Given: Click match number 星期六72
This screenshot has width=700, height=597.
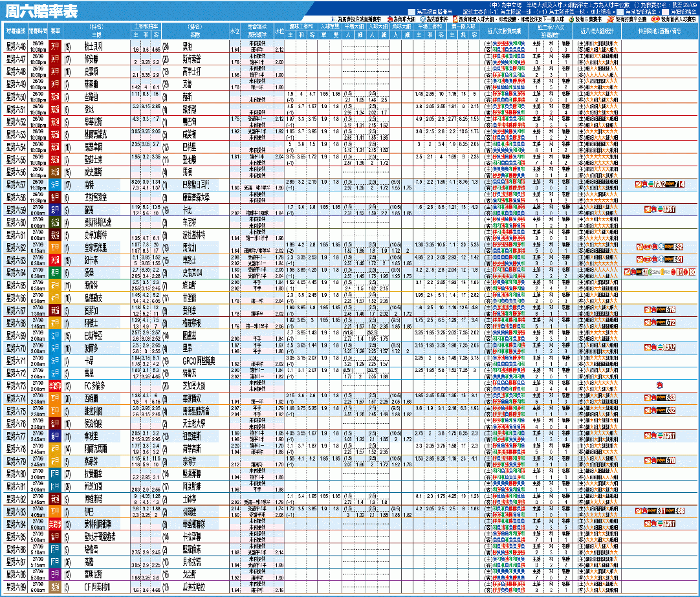Looking at the screenshot, I should [x=16, y=373].
